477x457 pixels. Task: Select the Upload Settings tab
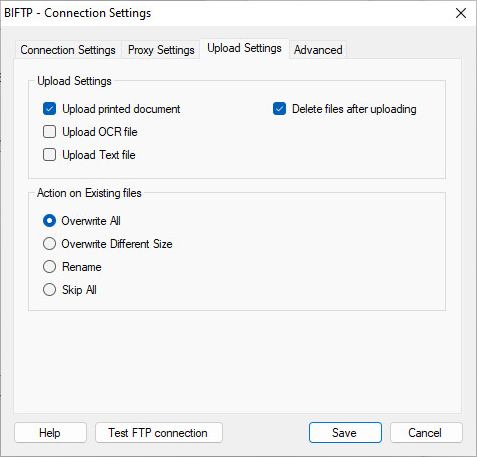244,48
